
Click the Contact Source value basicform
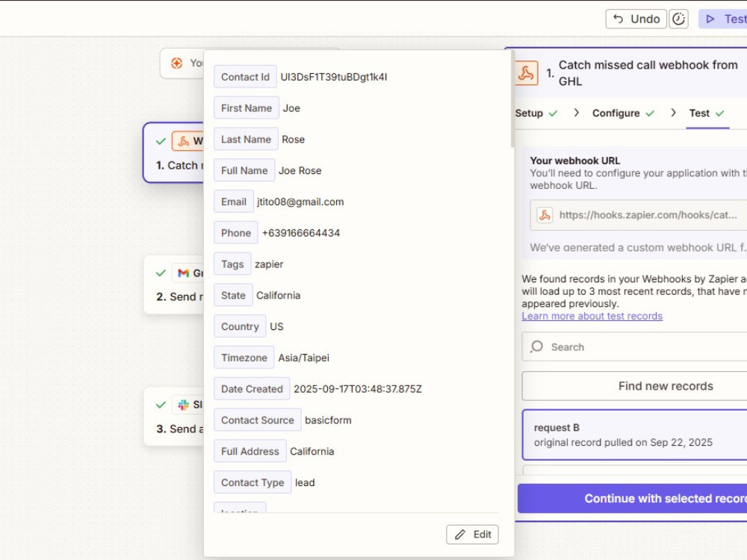(328, 420)
